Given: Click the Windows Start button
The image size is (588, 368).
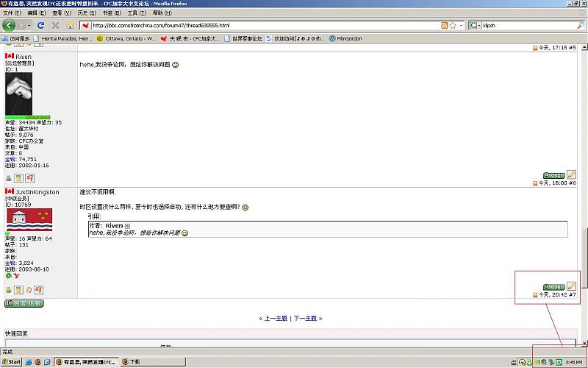Looking at the screenshot, I should coord(12,362).
